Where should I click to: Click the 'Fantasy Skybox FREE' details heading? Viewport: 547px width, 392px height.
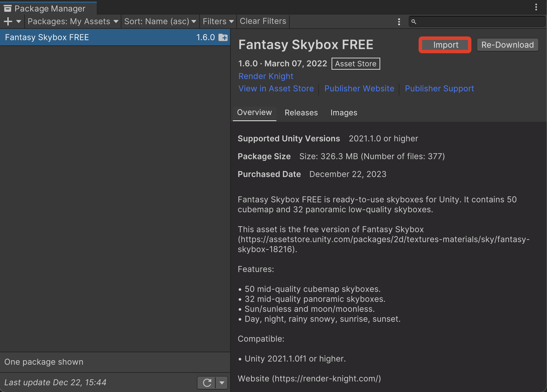tap(306, 45)
